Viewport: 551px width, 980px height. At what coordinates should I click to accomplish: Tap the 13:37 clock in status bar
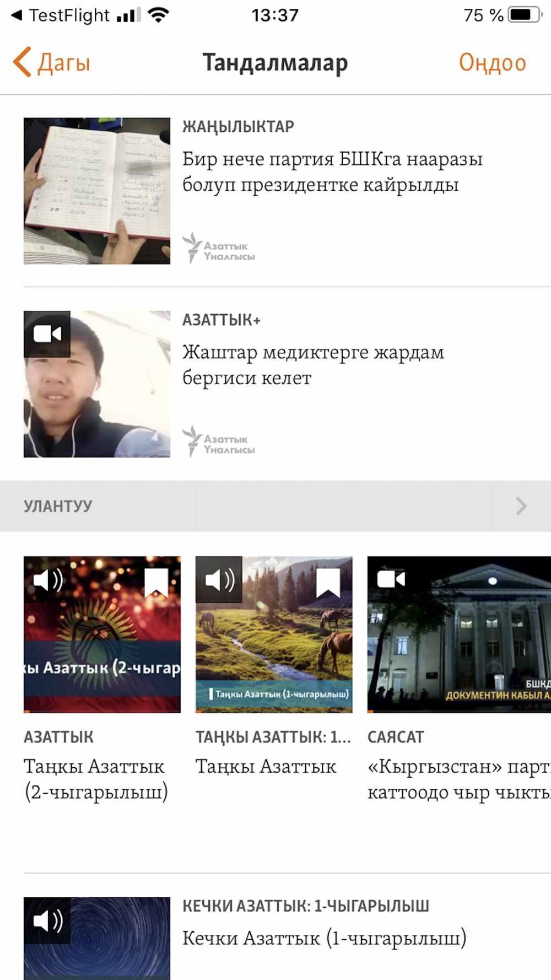[x=275, y=15]
